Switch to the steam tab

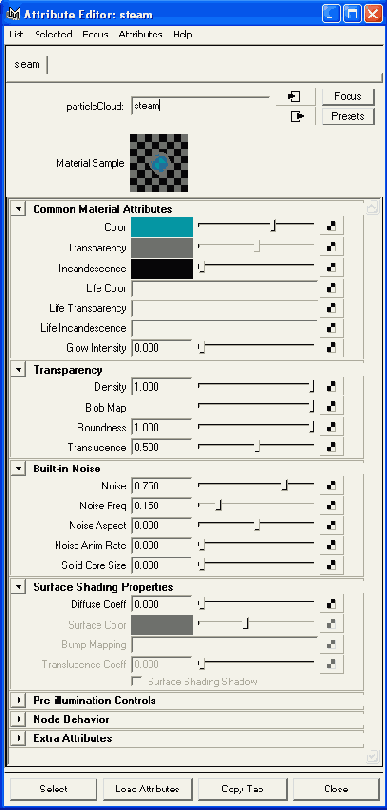click(x=27, y=65)
